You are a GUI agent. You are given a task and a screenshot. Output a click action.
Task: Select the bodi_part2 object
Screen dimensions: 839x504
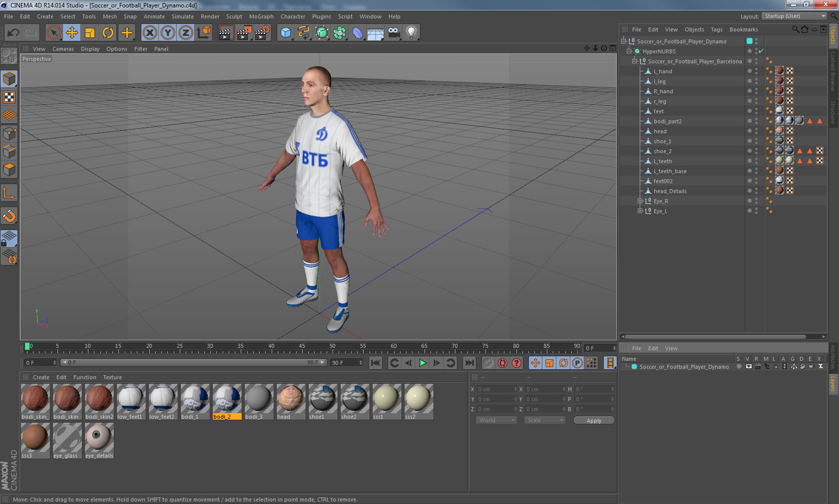point(667,121)
